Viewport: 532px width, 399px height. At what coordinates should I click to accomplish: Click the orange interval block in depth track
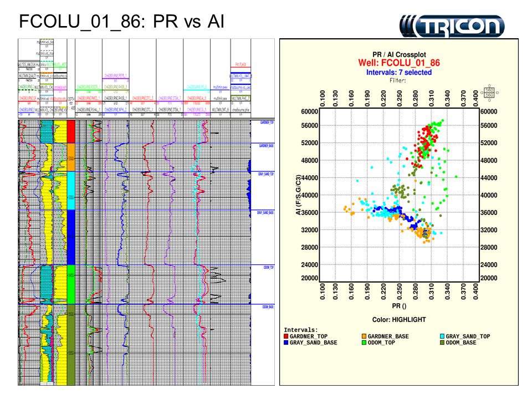pyautogui.click(x=71, y=157)
